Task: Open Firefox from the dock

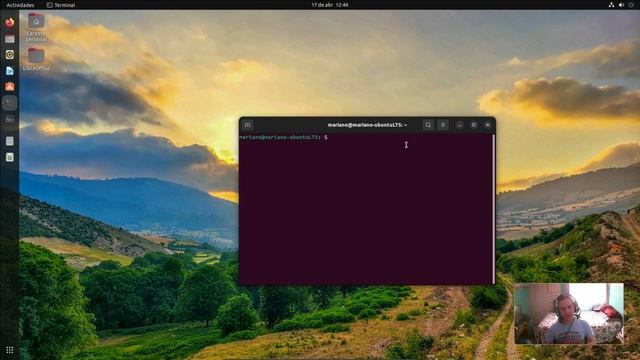Action: pyautogui.click(x=10, y=22)
